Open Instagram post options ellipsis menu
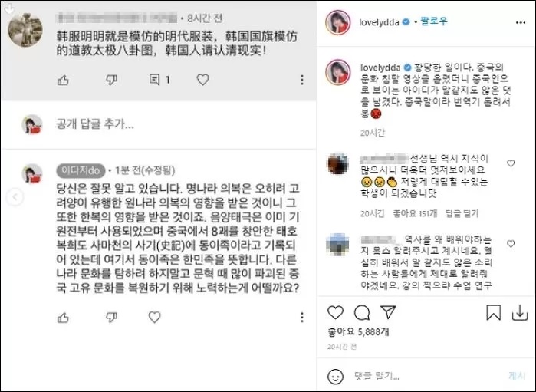Screen dimensions: 536x392 (x=520, y=22)
